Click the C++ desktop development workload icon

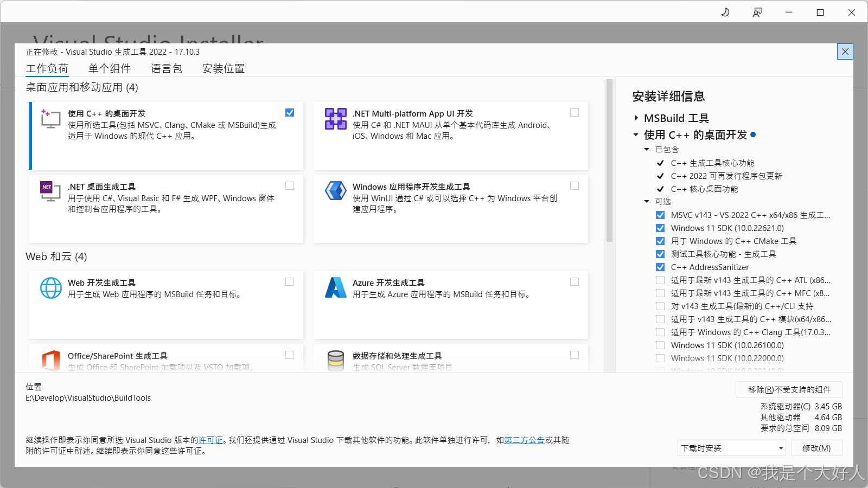(x=50, y=118)
